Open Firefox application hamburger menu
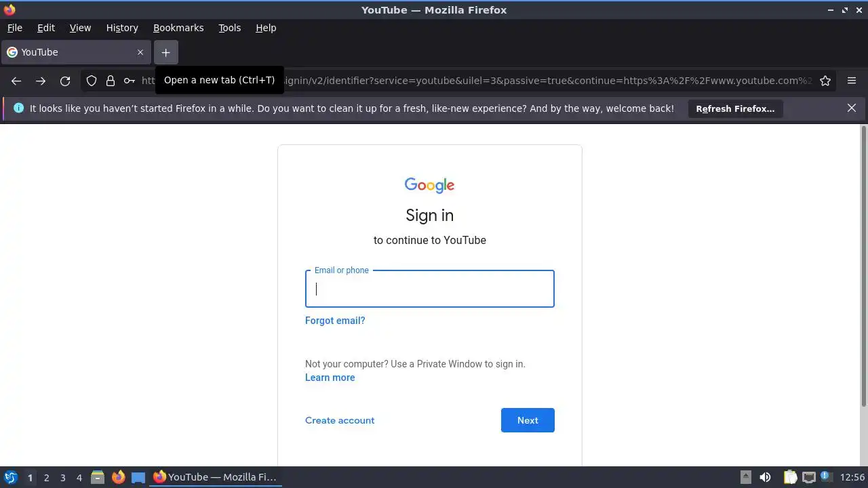The image size is (868, 488). coord(852,81)
